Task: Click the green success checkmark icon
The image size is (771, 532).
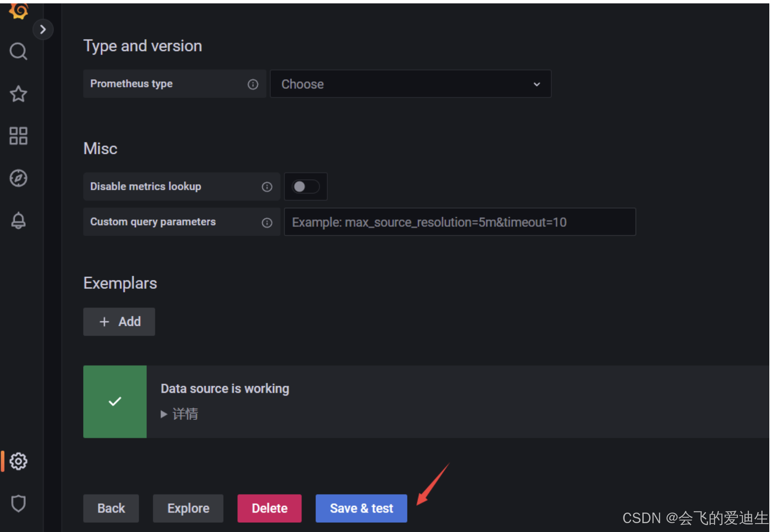Action: coord(115,401)
